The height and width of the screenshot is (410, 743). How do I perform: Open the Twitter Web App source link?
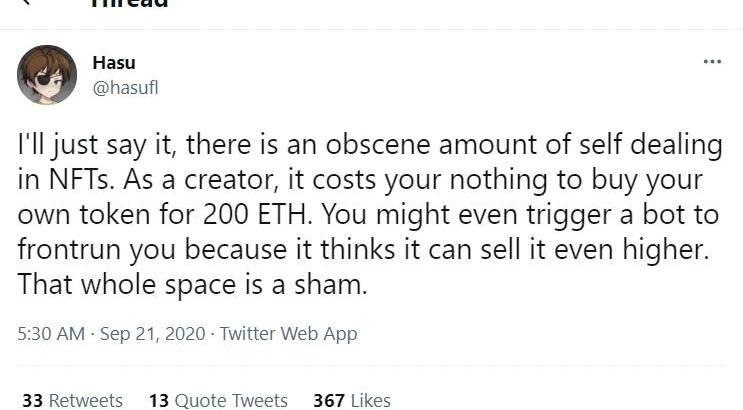(288, 334)
